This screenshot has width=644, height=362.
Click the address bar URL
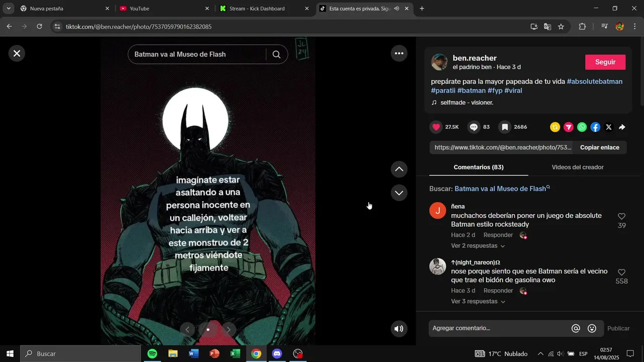(138, 27)
